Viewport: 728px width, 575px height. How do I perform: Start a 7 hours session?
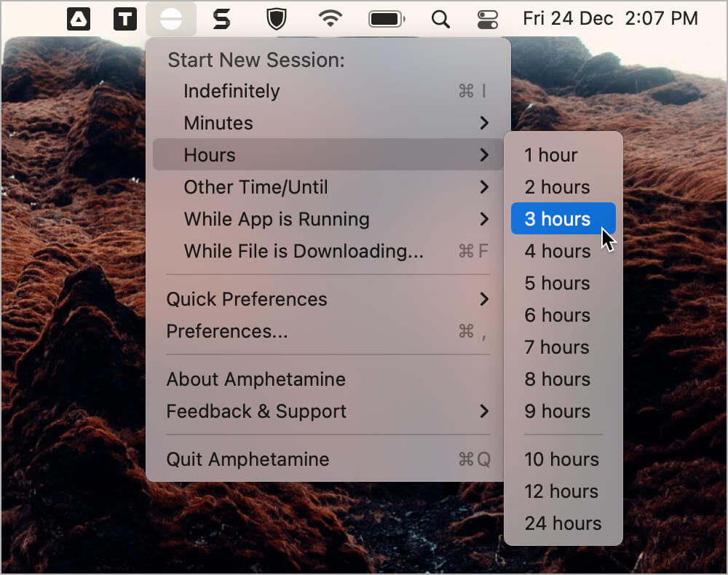click(563, 347)
